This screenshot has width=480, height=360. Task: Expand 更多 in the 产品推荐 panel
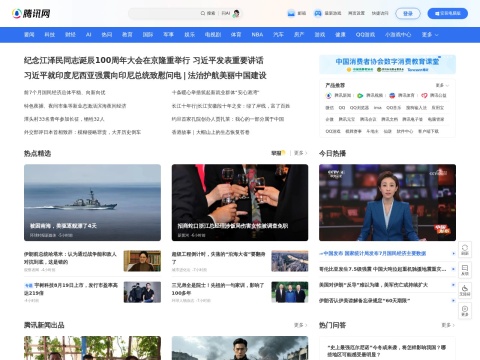[442, 85]
